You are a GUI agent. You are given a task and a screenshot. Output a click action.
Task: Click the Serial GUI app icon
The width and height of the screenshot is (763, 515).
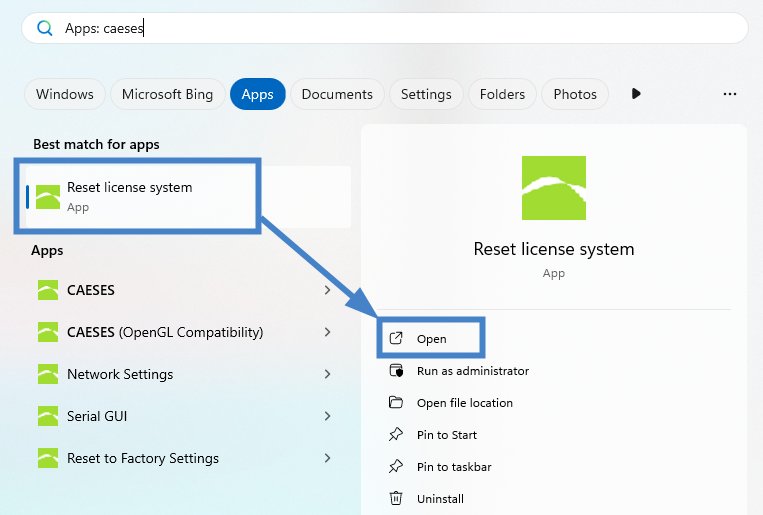48,416
